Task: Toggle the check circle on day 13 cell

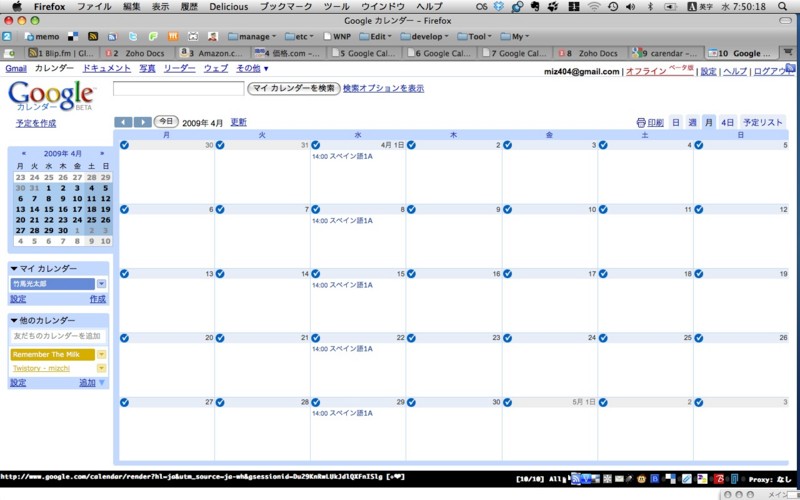Action: (x=124, y=273)
